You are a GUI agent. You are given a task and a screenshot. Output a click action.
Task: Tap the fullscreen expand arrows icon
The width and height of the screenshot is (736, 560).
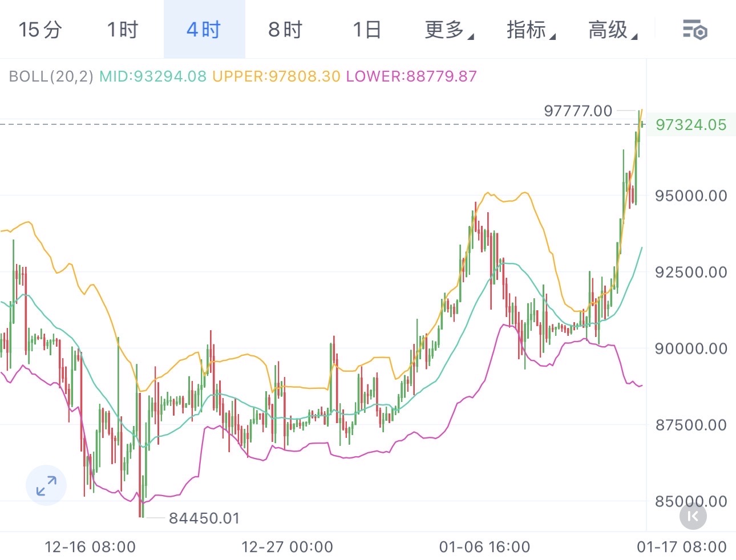click(x=46, y=485)
